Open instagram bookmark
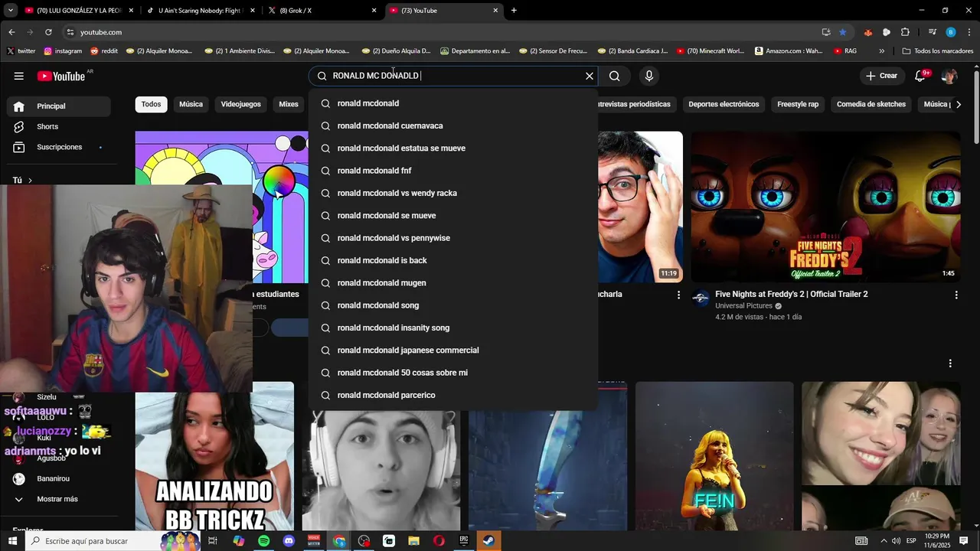Viewport: 980px width, 551px height. coord(63,51)
